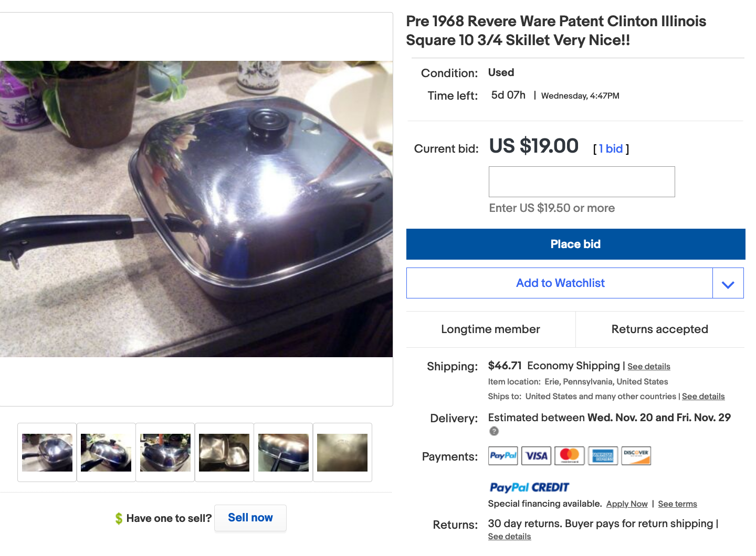The width and height of the screenshot is (756, 556).
Task: Click the Sell now button
Action: tap(250, 518)
